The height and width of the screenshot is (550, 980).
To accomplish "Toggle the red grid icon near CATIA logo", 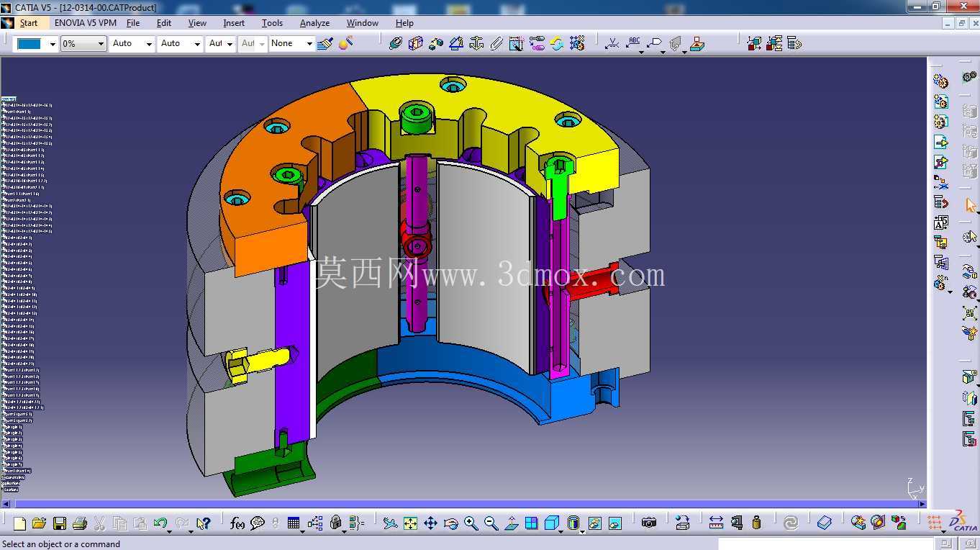I will coord(934,523).
